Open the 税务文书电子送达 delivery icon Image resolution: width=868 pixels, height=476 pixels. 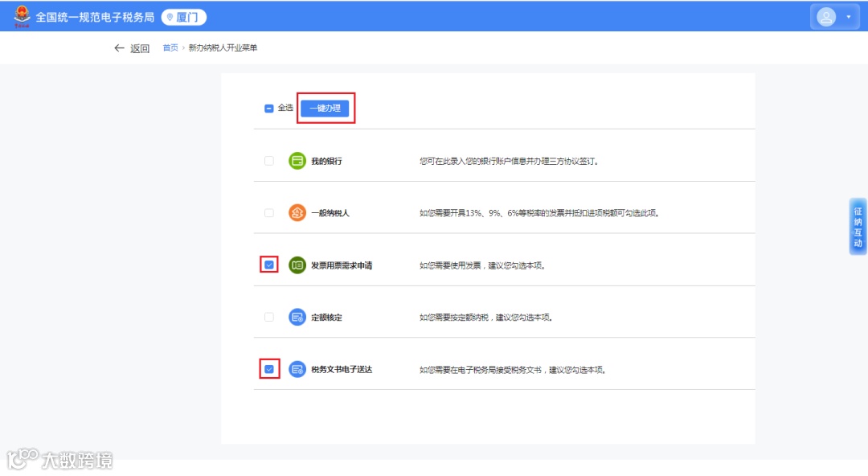pyautogui.click(x=296, y=369)
